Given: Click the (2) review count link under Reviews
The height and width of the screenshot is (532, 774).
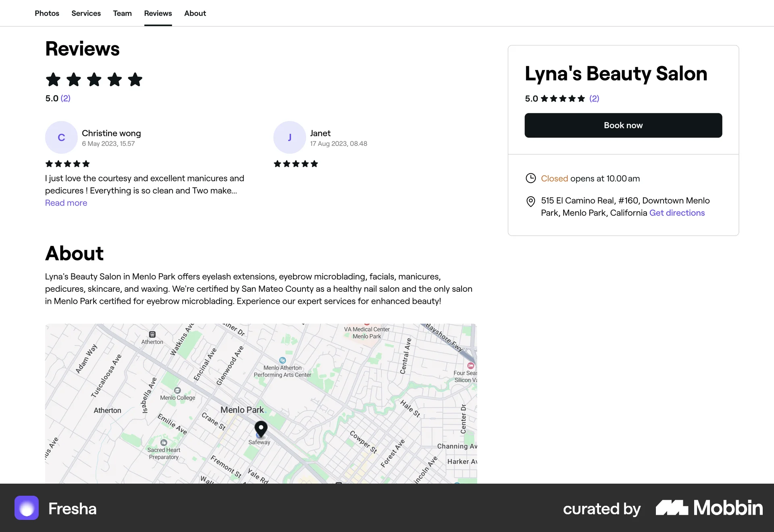Looking at the screenshot, I should coord(65,98).
